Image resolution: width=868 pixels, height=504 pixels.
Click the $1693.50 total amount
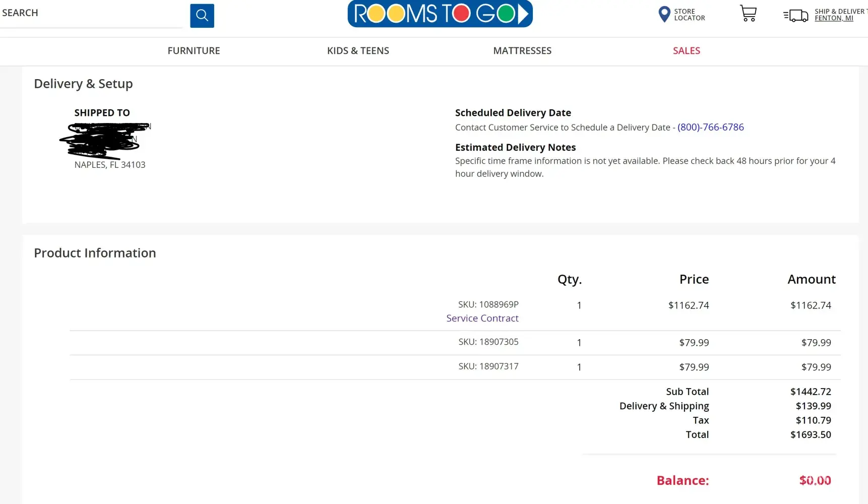pyautogui.click(x=810, y=434)
